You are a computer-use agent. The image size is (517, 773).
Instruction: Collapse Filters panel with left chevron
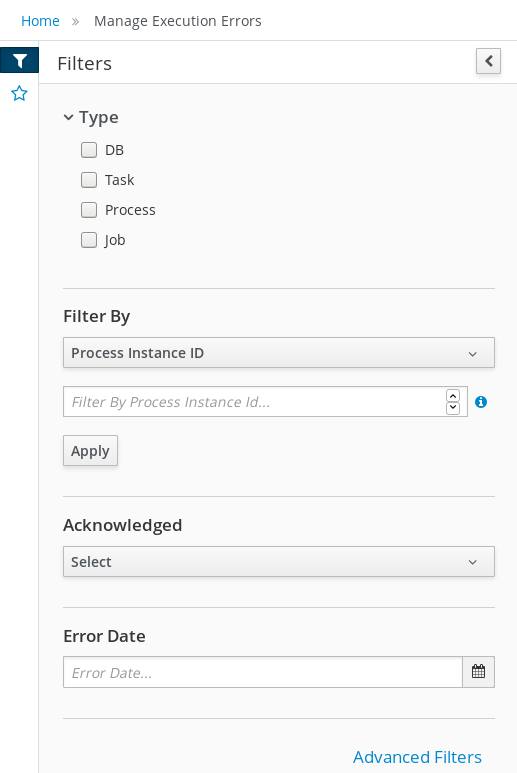click(488, 61)
